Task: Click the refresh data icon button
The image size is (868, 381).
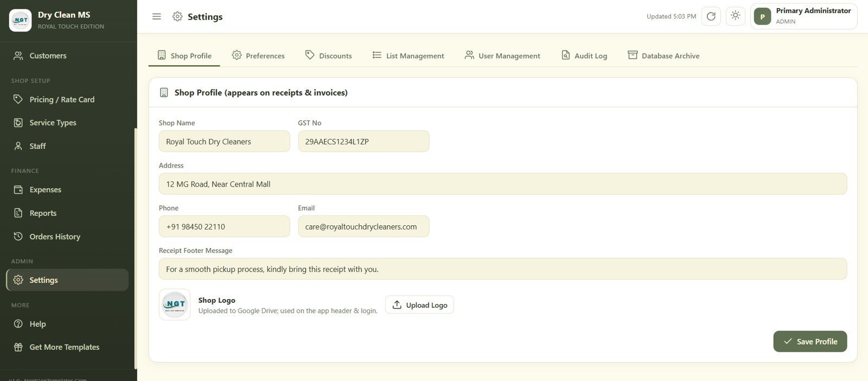Action: pos(711,16)
